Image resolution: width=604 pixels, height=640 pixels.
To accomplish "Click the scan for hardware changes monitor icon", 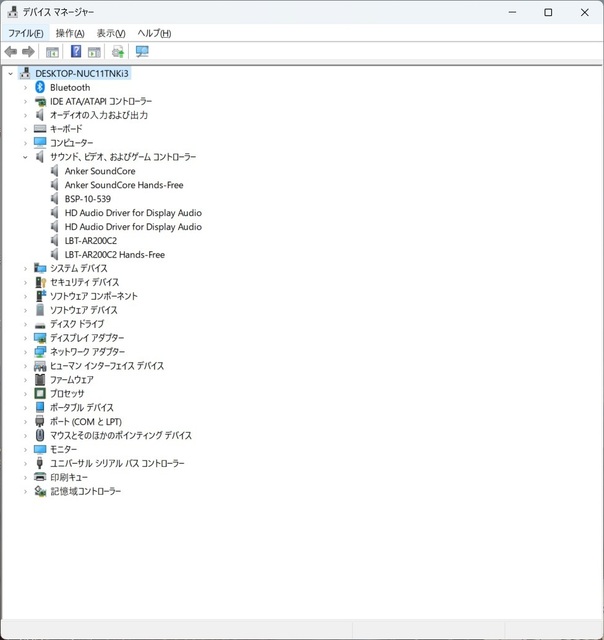I will click(x=142, y=52).
